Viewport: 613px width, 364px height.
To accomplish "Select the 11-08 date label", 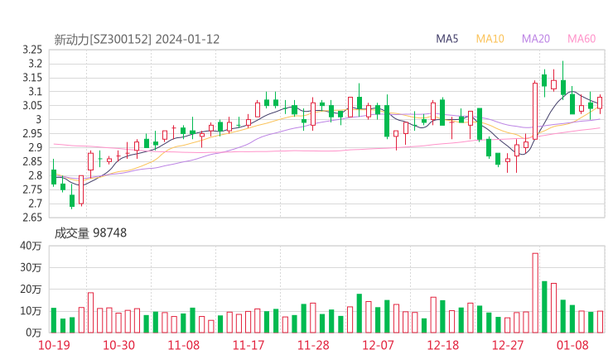I will pyautogui.click(x=184, y=345).
